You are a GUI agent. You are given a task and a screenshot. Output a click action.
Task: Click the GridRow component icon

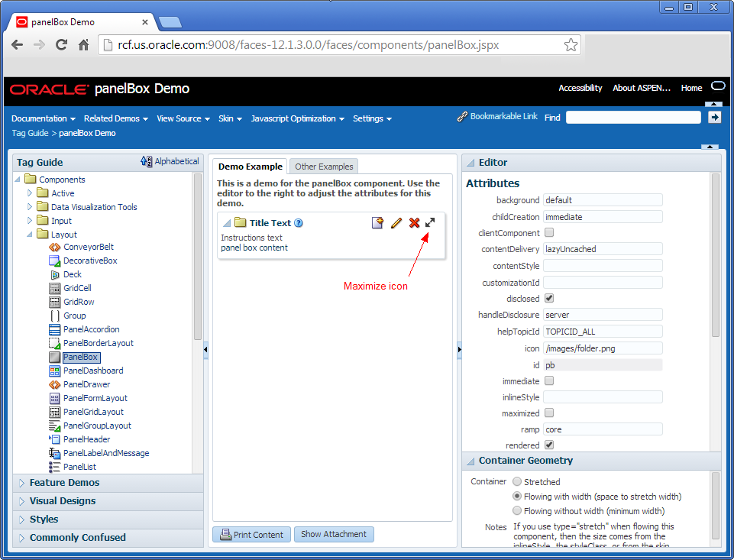coord(55,302)
